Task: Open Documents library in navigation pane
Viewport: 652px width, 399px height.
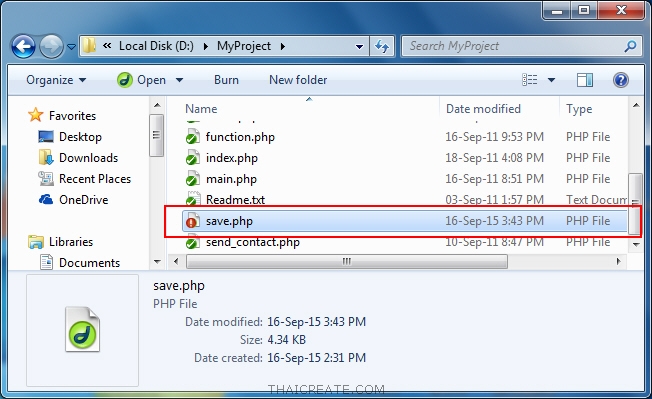Action: pyautogui.click(x=89, y=263)
